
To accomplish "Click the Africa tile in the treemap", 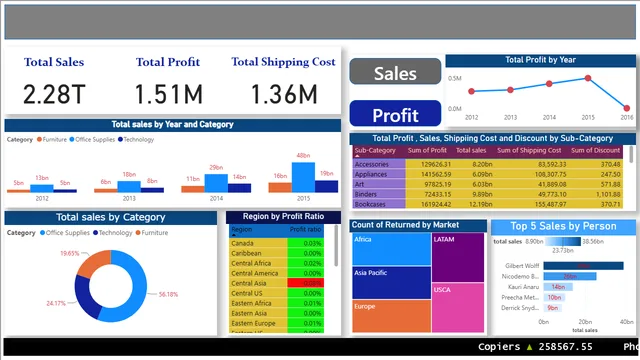I will 391,249.
